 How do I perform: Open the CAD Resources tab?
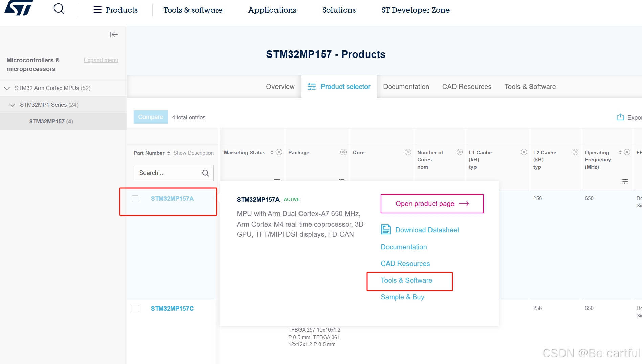point(467,87)
